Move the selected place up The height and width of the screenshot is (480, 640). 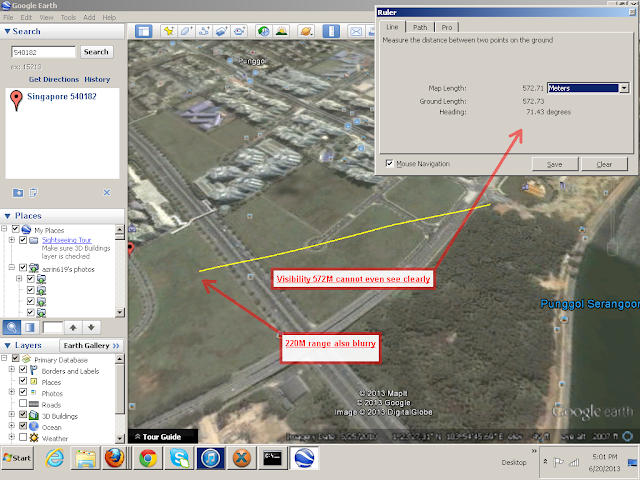point(73,327)
